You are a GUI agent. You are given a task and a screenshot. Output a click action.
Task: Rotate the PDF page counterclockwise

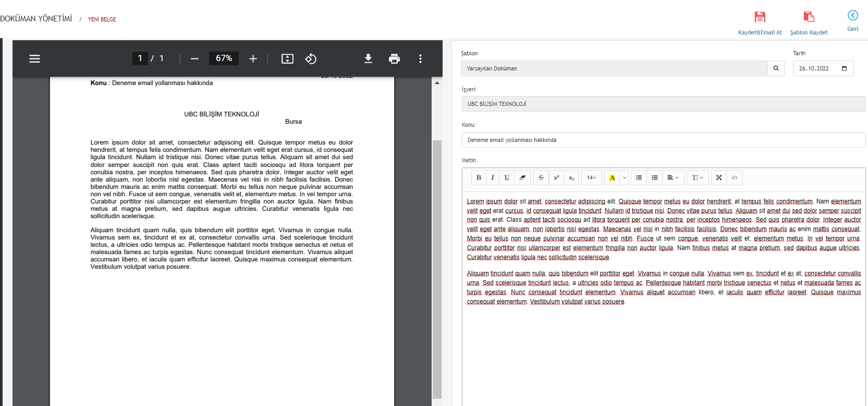(x=311, y=59)
